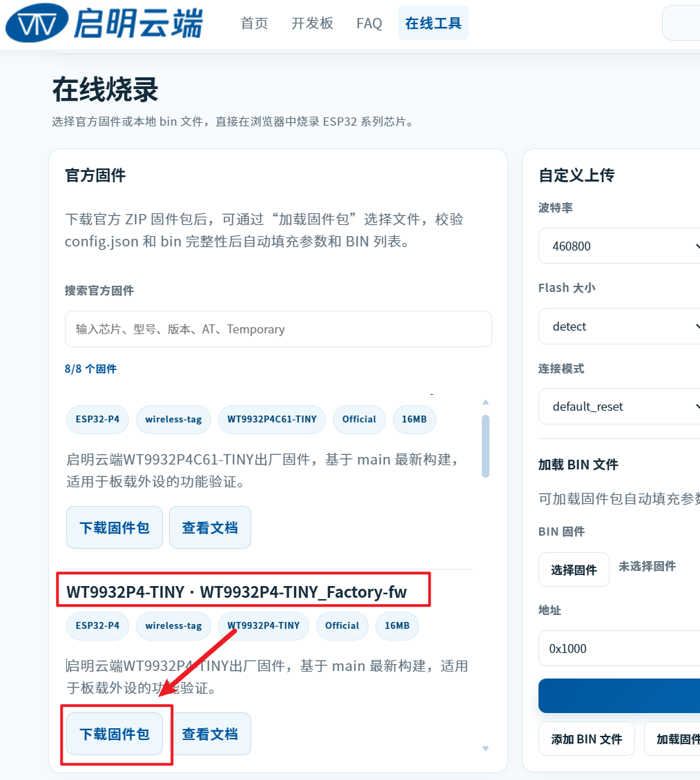Open the 连接模式 default_reset dropdown

619,406
